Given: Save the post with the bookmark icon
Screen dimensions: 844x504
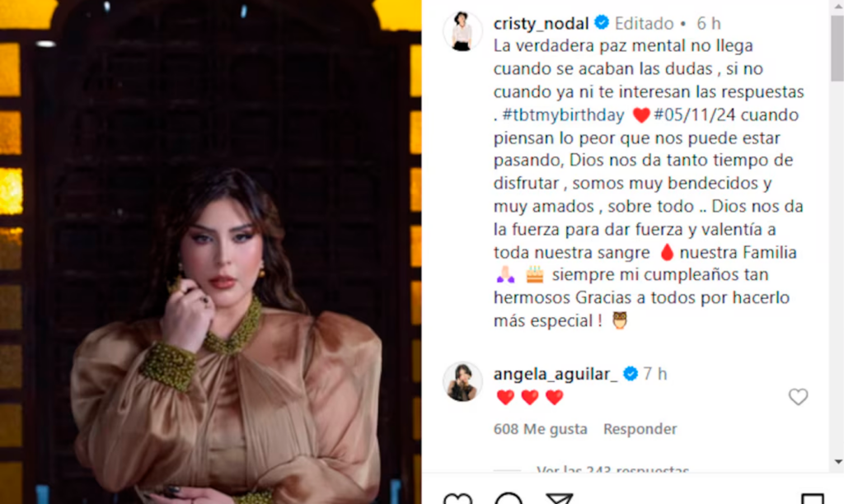Looking at the screenshot, I should pos(812,498).
